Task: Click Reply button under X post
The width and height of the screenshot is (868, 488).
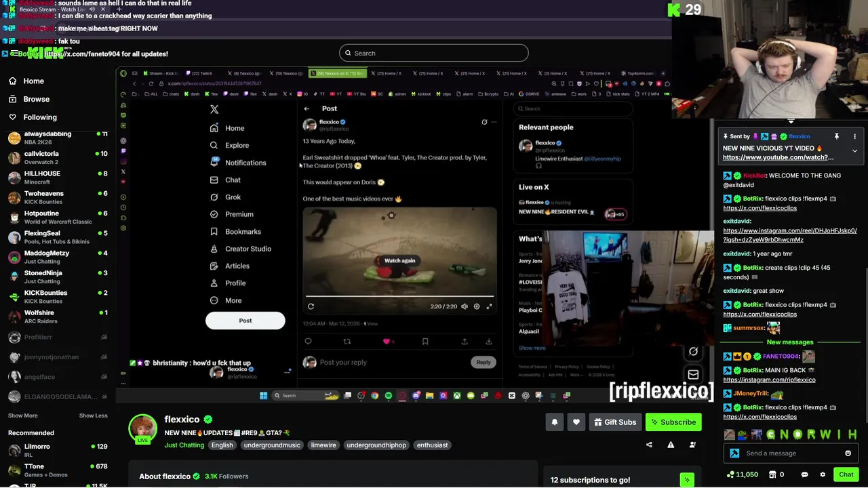Action: click(483, 362)
